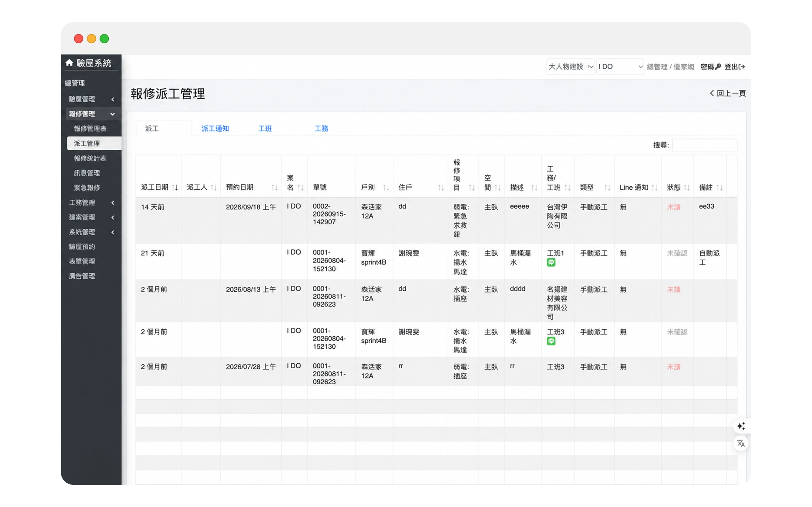Switch to the 工班 tab

click(x=265, y=129)
